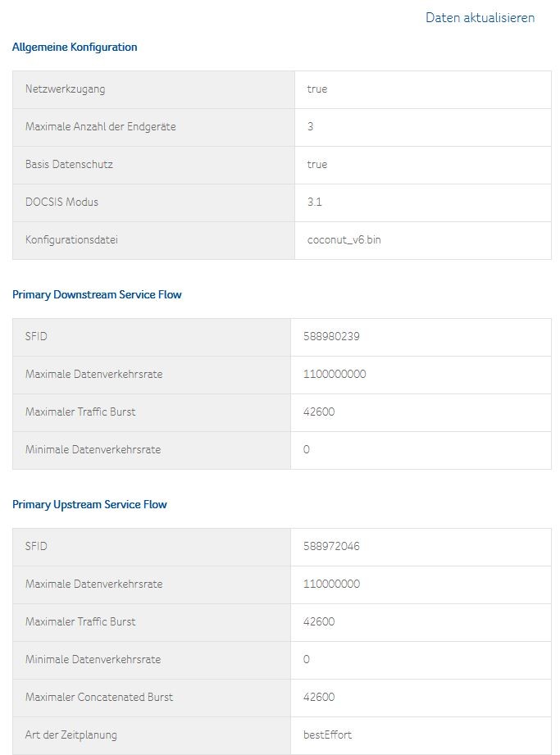The width and height of the screenshot is (560, 755).
Task: Select the upstream rate value 110000000
Action: [331, 584]
